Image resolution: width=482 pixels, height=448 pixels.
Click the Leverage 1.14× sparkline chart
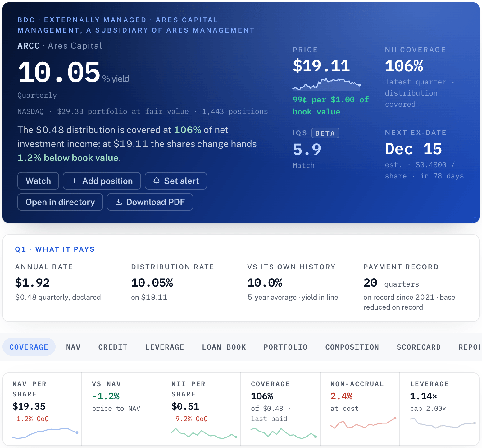(443, 423)
